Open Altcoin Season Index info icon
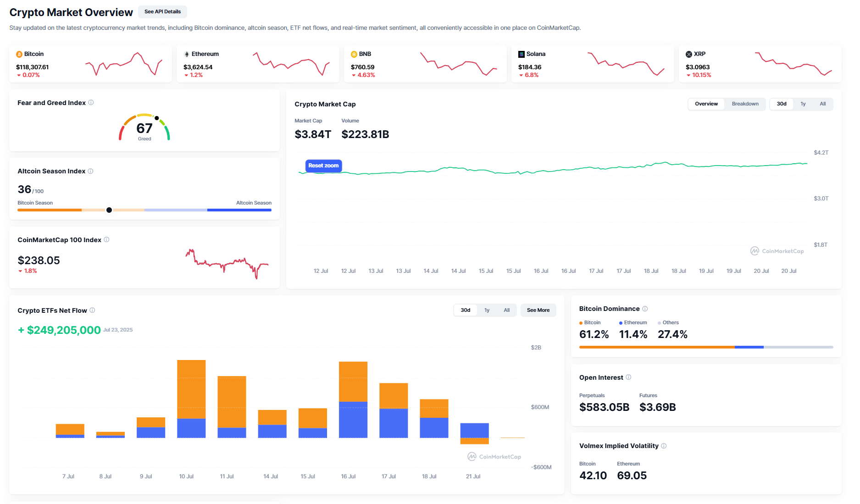 [x=90, y=171]
